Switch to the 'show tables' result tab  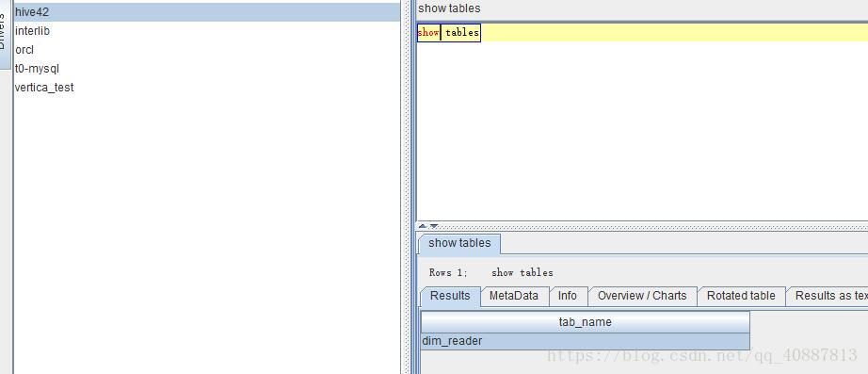pyautogui.click(x=459, y=243)
